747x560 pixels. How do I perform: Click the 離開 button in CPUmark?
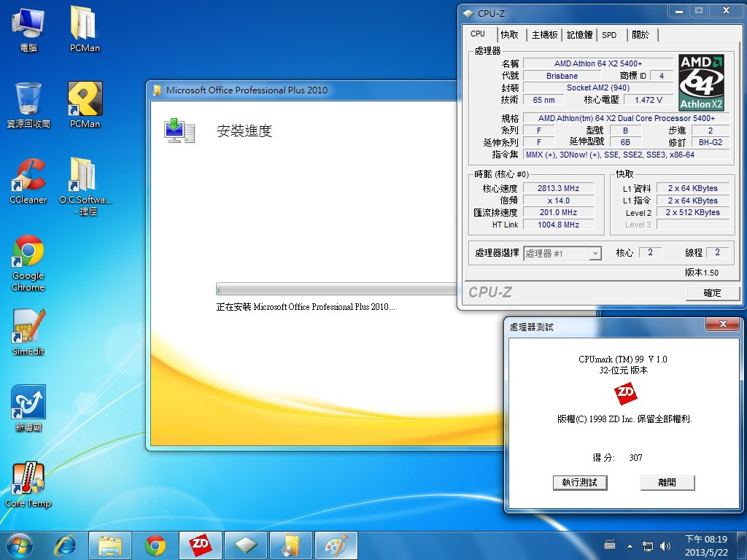[667, 483]
